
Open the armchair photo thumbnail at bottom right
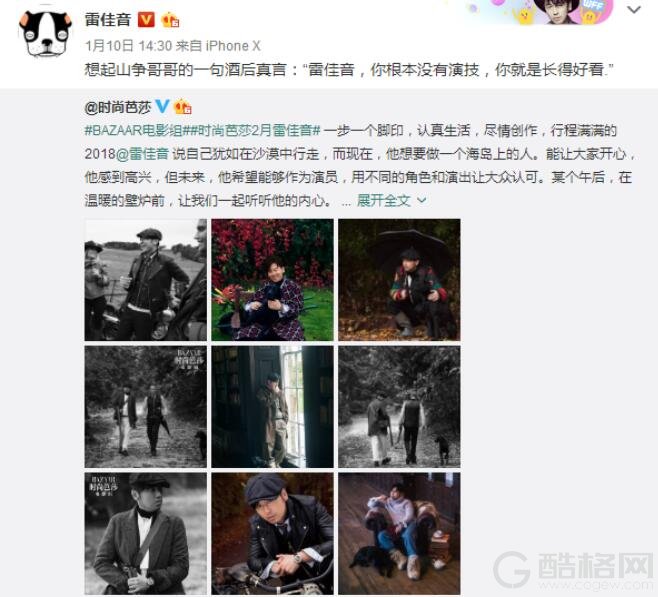pyautogui.click(x=399, y=533)
